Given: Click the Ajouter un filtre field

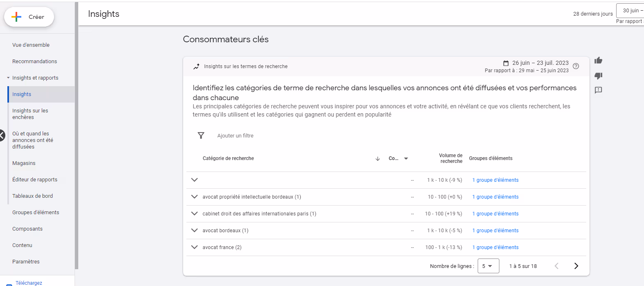Looking at the screenshot, I should (x=235, y=136).
